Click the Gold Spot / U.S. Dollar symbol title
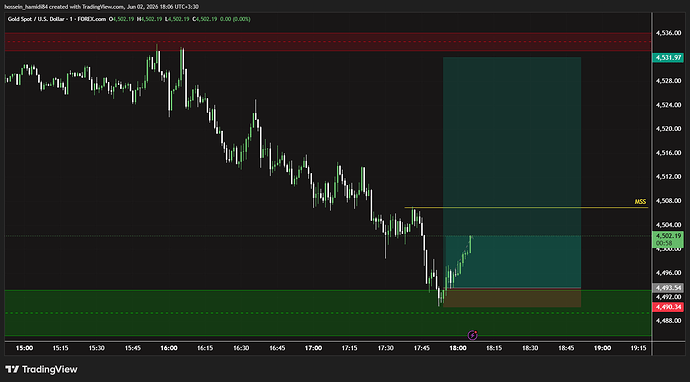Image resolution: width=690 pixels, height=382 pixels. [x=58, y=19]
